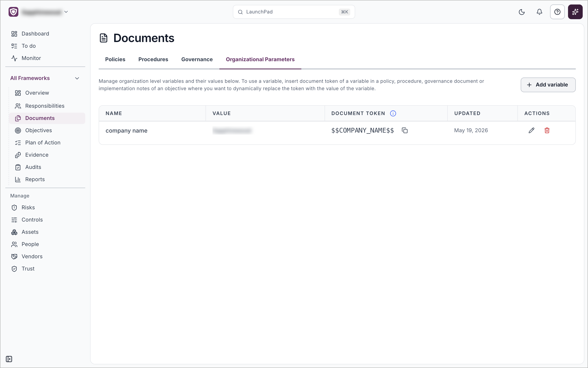
Task: Focus the LaunchPad search field
Action: tap(294, 12)
